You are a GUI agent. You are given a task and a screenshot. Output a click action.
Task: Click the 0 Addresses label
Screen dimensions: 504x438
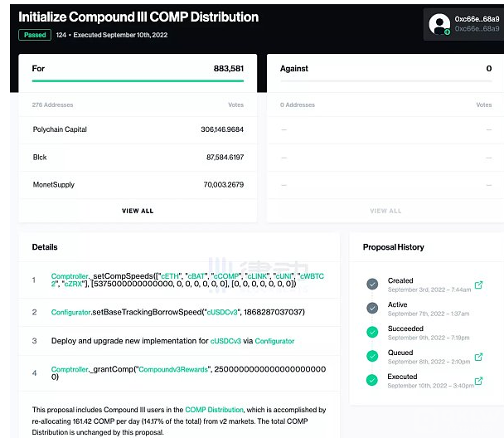click(x=298, y=105)
